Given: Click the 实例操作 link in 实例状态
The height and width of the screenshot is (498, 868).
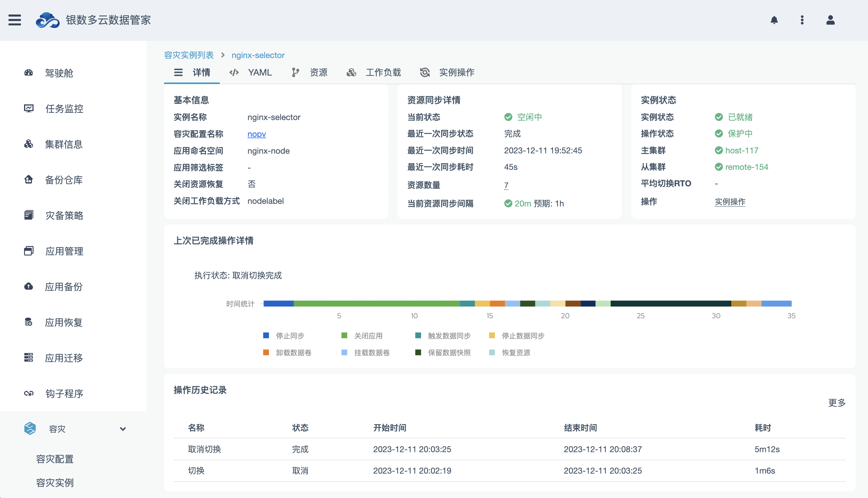Looking at the screenshot, I should (730, 202).
